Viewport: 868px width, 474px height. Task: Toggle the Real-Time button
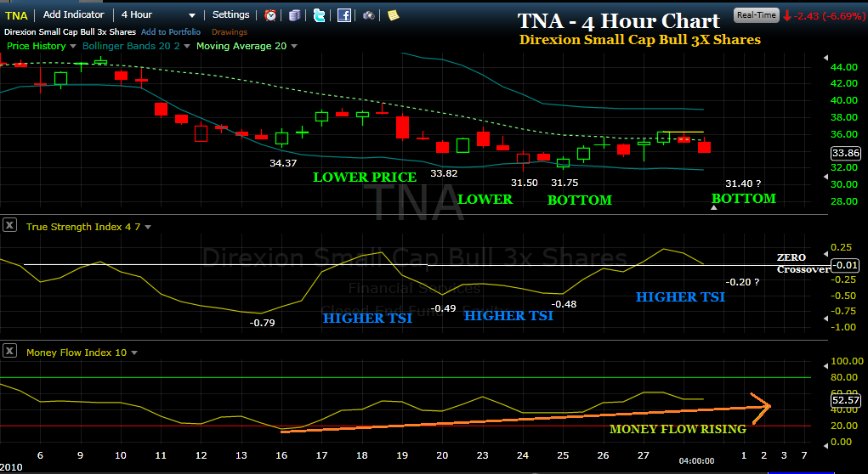[x=756, y=15]
